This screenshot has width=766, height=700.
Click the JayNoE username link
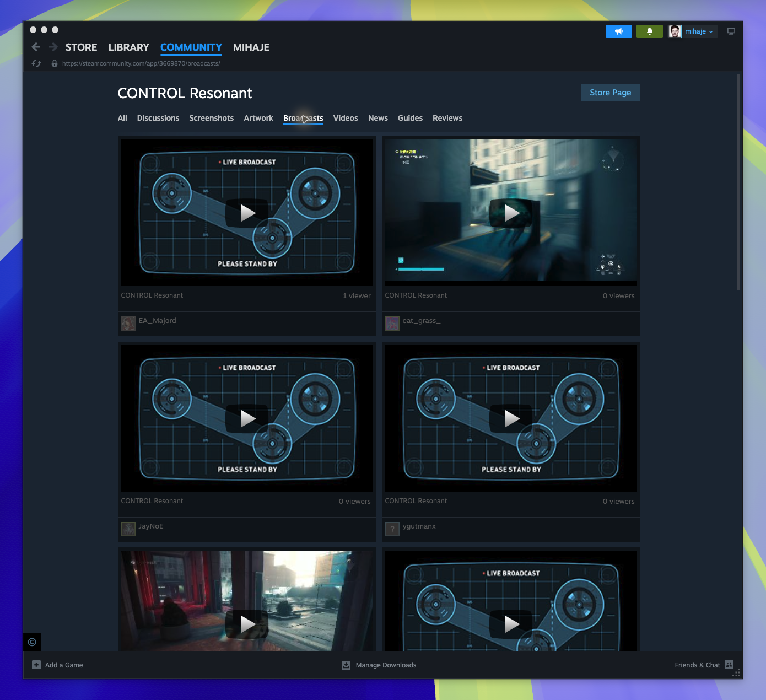[151, 526]
